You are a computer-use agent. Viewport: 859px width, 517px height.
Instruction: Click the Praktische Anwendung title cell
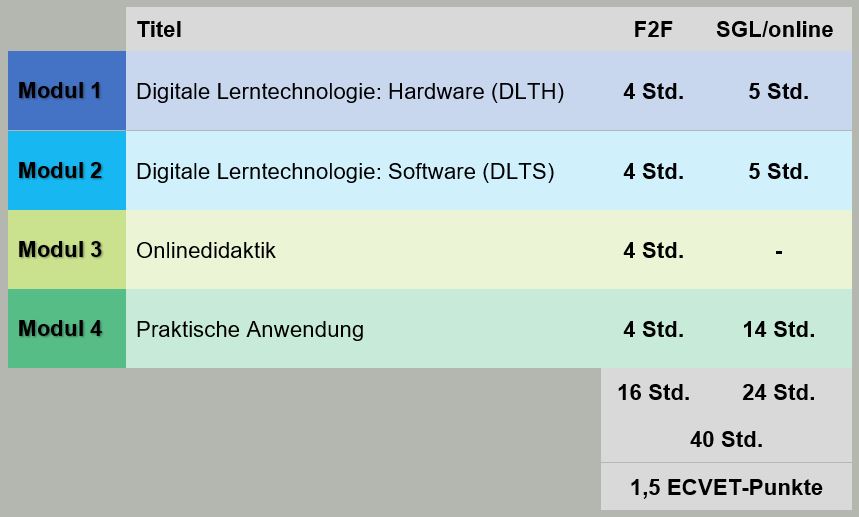tap(250, 330)
